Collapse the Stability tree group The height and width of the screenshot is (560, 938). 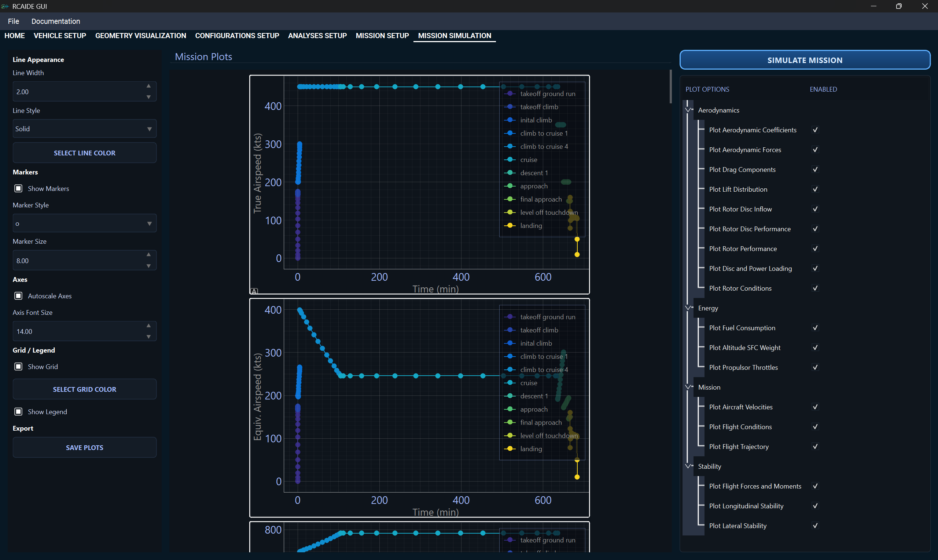tap(689, 467)
